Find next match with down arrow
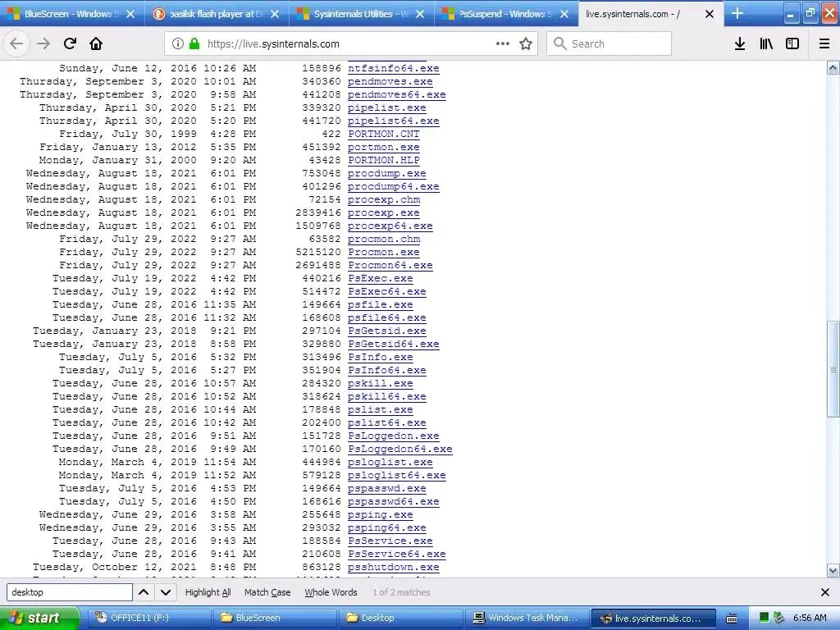Viewport: 840px width, 630px height. tap(166, 592)
